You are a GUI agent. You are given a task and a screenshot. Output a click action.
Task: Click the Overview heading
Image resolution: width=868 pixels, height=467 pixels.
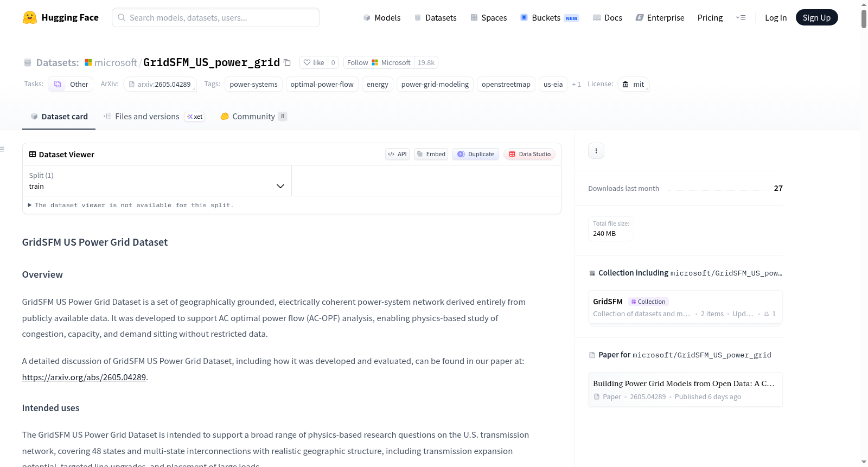point(42,274)
